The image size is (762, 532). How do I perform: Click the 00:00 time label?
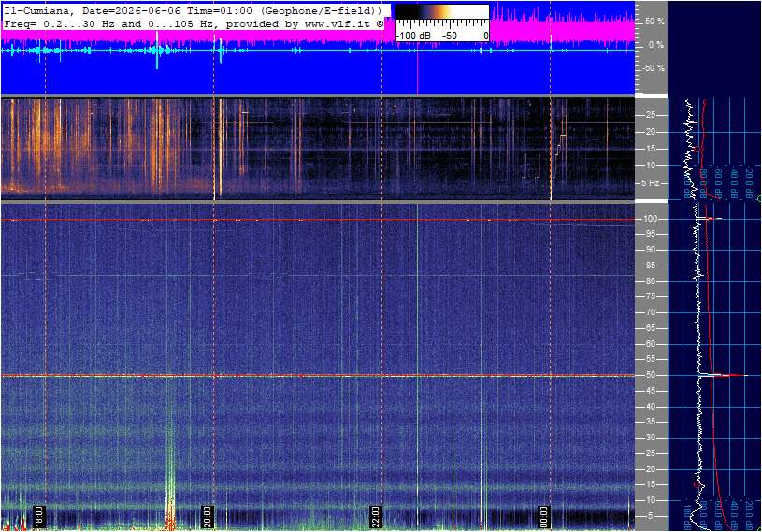[544, 516]
